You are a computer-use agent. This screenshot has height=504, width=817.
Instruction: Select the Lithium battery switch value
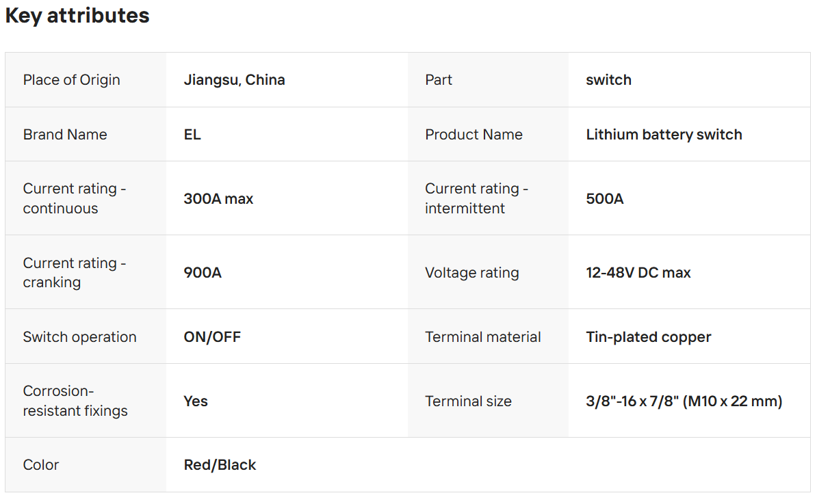664,135
